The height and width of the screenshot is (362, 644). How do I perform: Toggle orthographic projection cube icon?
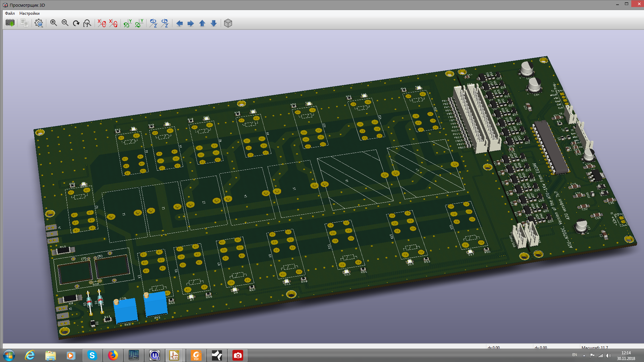click(228, 23)
